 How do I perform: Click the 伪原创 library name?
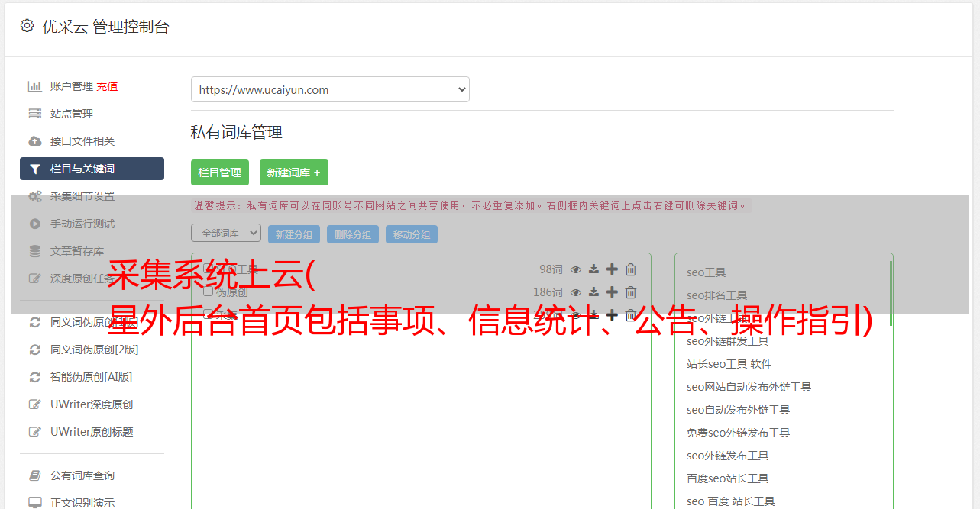[232, 292]
